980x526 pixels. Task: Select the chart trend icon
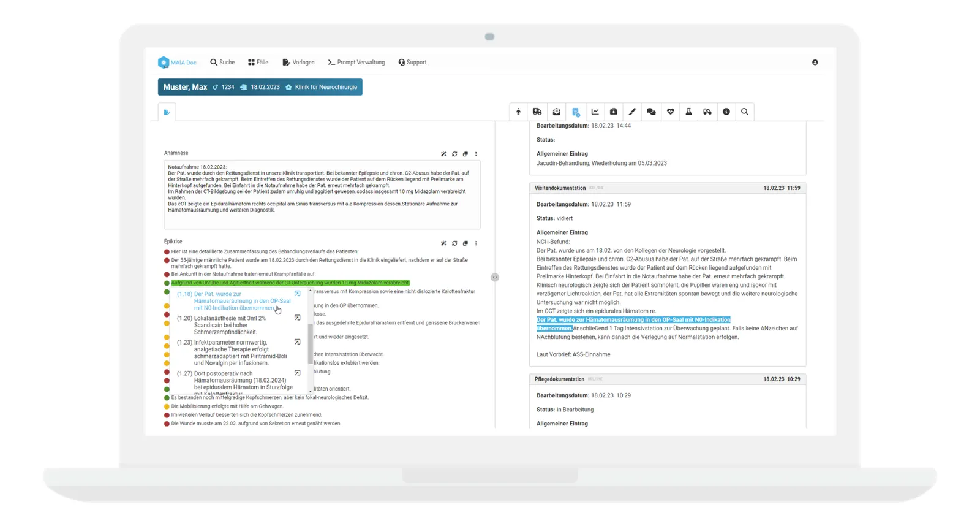pyautogui.click(x=595, y=112)
